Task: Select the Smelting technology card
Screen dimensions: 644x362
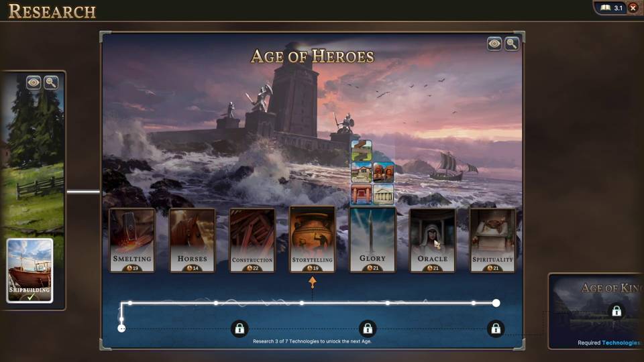Action: pos(132,240)
